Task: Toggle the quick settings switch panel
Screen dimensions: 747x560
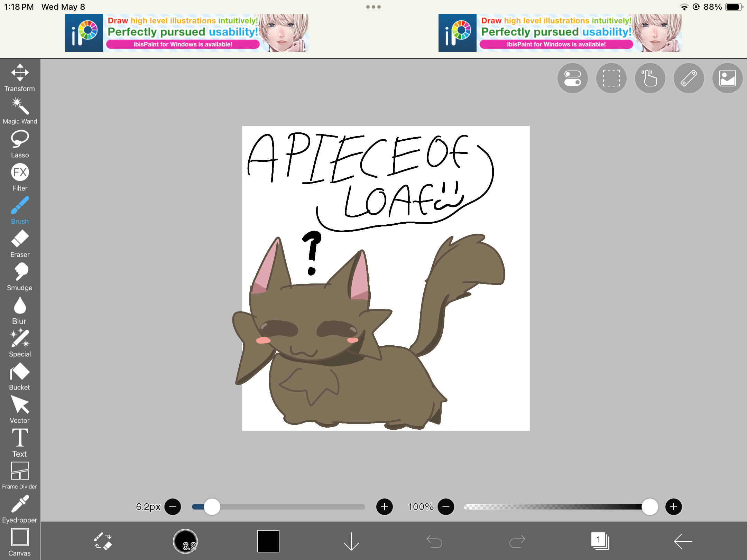Action: (572, 78)
